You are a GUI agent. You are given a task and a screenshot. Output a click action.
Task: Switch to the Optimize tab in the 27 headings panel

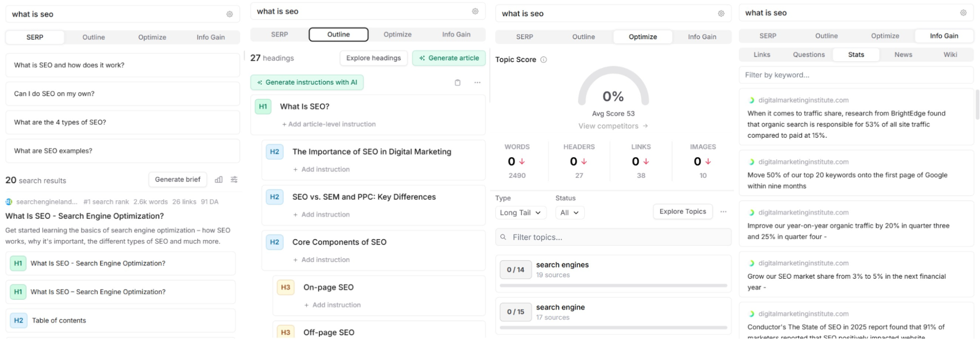pyautogui.click(x=398, y=34)
